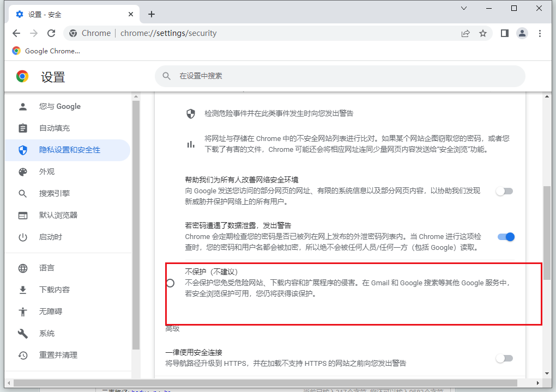
Task: Click the main page vertical scrollbar thumb
Action: 547,232
